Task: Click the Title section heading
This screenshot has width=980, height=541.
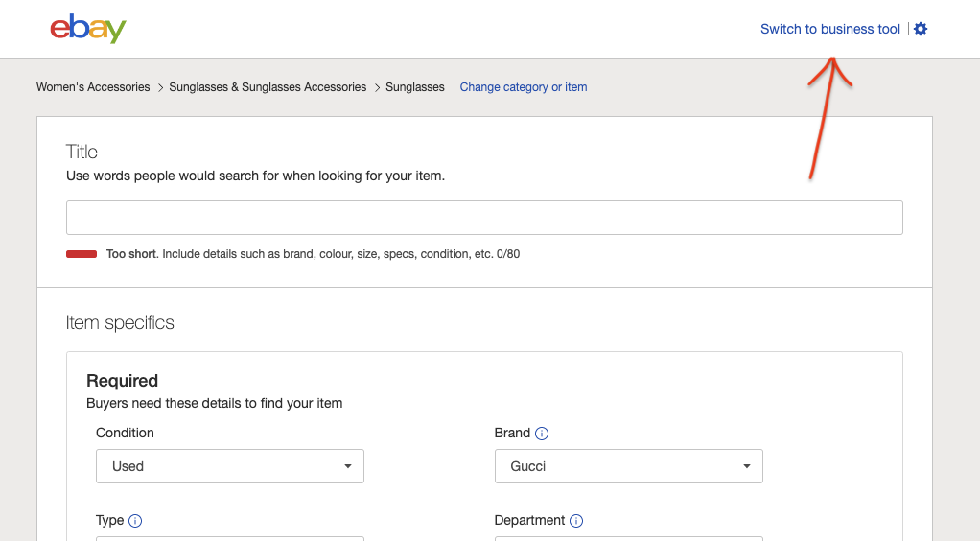Action: tap(82, 152)
